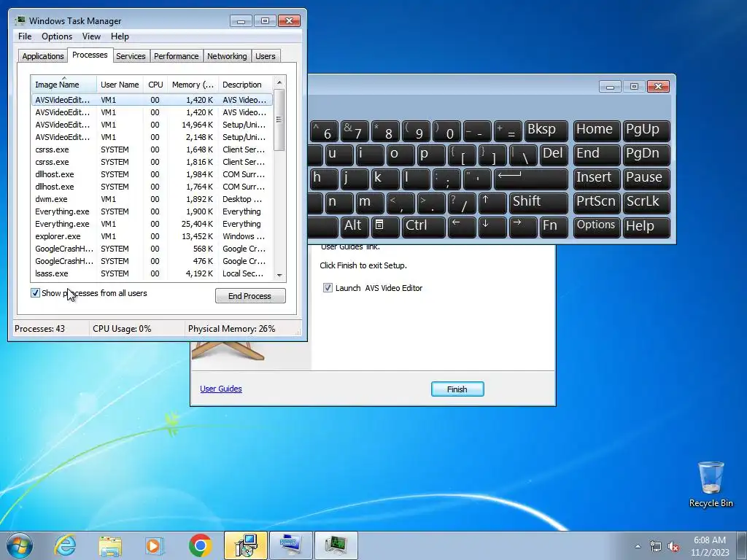Tap the right arrow key on keyboard
The image size is (747, 560).
522,227
